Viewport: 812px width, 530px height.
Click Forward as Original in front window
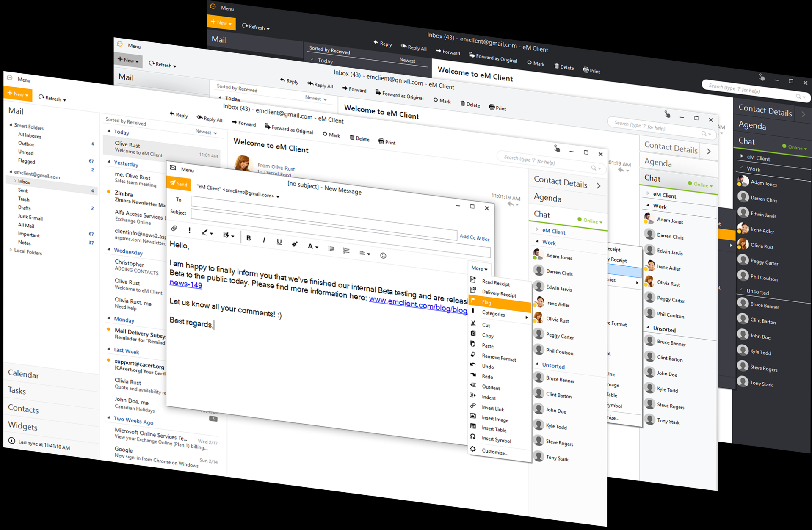click(x=289, y=129)
